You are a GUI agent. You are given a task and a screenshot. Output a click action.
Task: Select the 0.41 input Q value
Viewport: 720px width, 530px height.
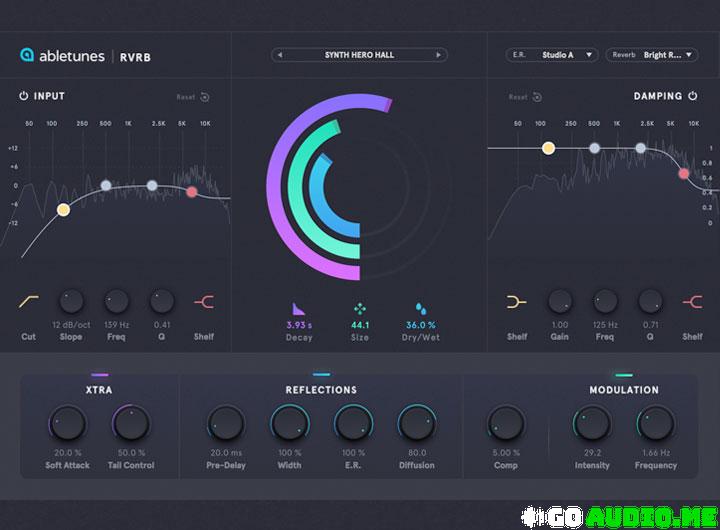(162, 325)
